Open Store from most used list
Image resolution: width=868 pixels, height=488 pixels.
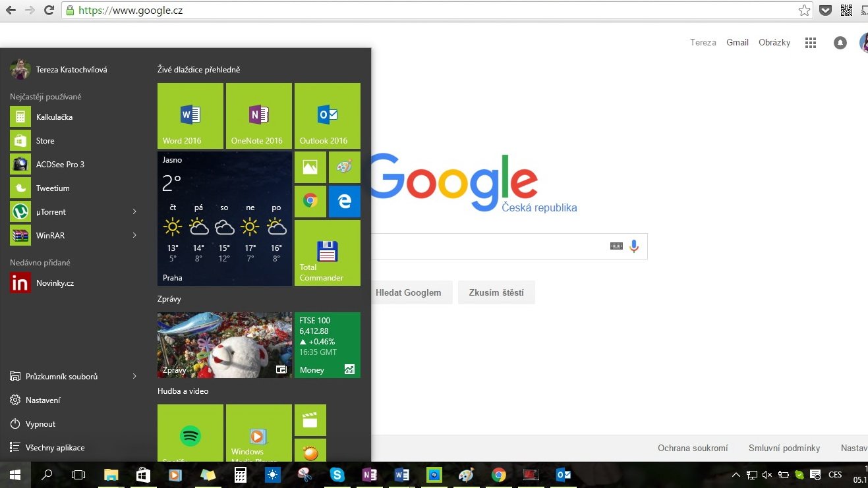(x=74, y=141)
